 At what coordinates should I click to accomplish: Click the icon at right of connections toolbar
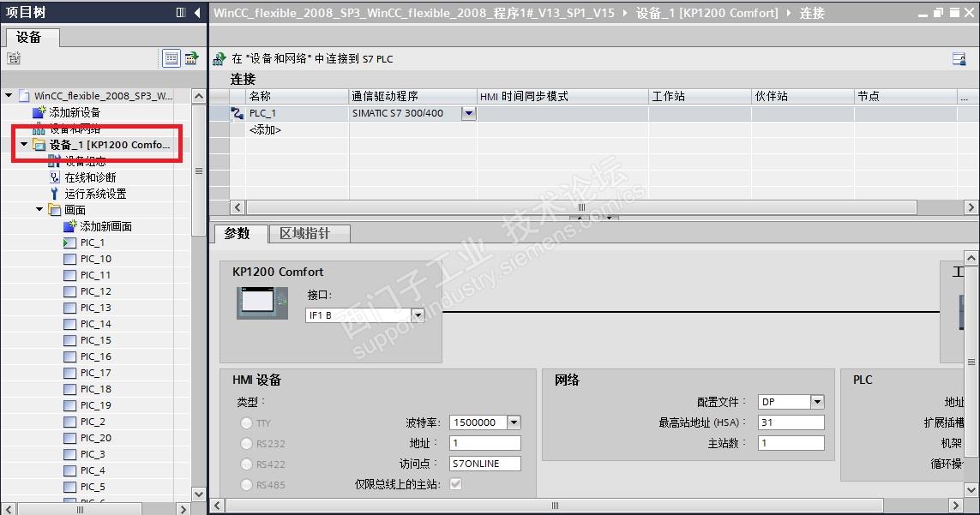coord(959,59)
